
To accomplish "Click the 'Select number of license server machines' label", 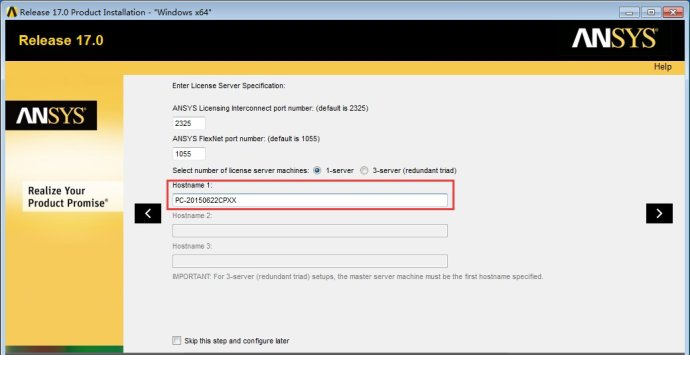I will (241, 171).
